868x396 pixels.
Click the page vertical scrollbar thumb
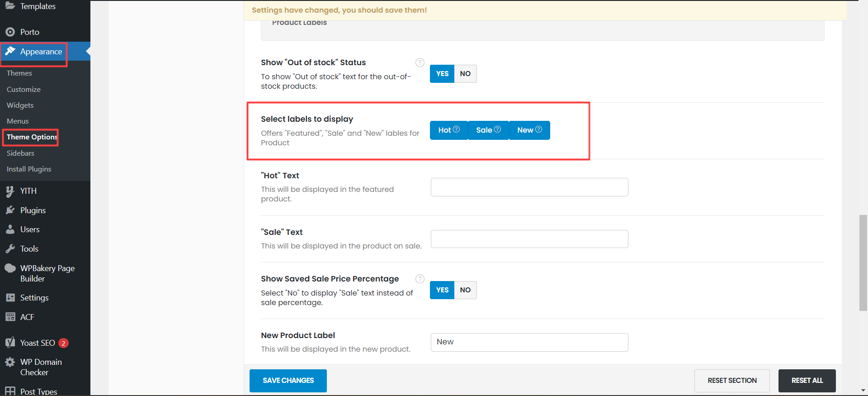tap(863, 263)
